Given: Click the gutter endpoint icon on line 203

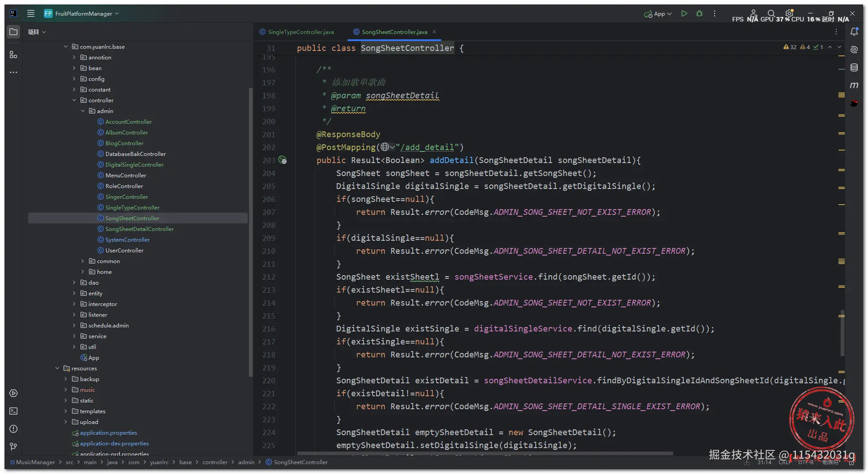Looking at the screenshot, I should (283, 160).
